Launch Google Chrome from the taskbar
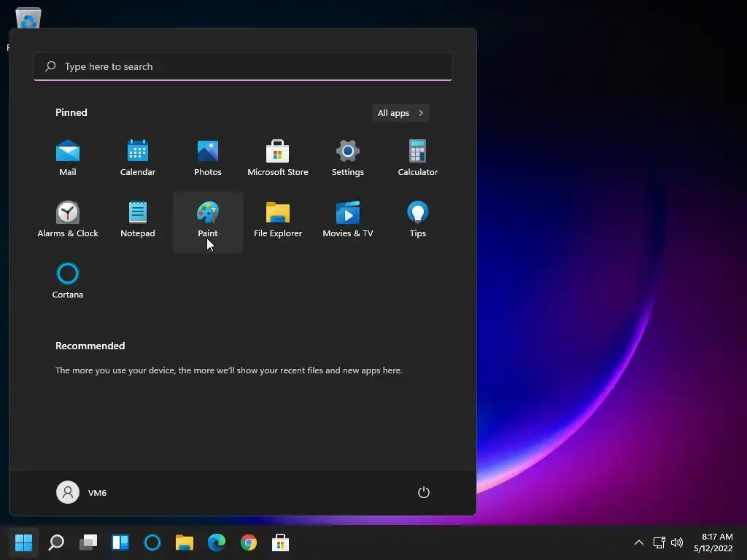The height and width of the screenshot is (560, 747). click(x=248, y=542)
